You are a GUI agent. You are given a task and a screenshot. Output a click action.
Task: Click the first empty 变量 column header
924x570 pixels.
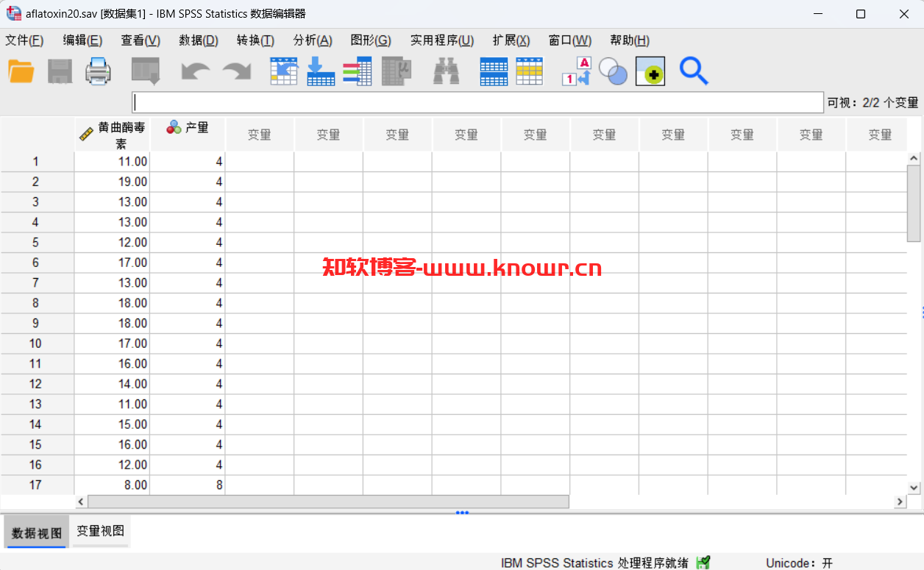click(x=259, y=135)
